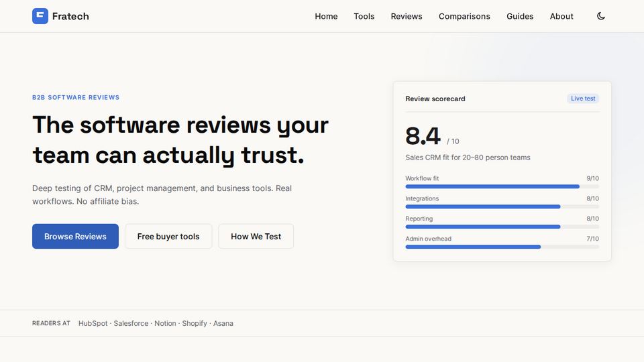644x362 pixels.
Task: Toggle dark mode with the moon icon
Action: (601, 16)
